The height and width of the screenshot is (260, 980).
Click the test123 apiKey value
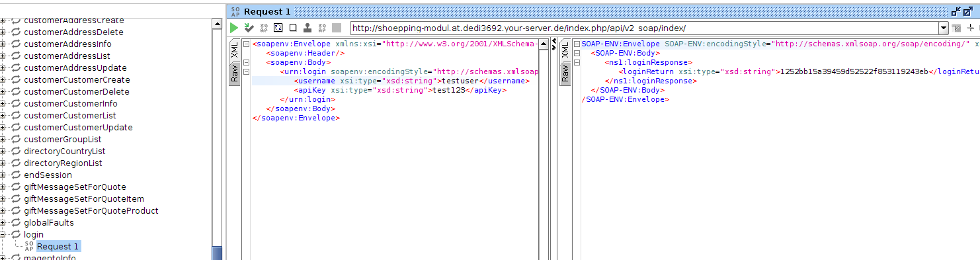[x=449, y=90]
